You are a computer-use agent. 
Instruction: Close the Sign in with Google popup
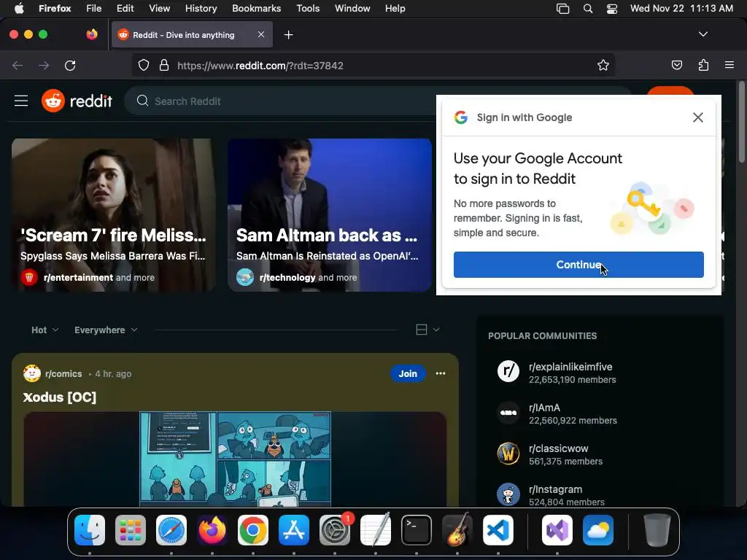[698, 117]
